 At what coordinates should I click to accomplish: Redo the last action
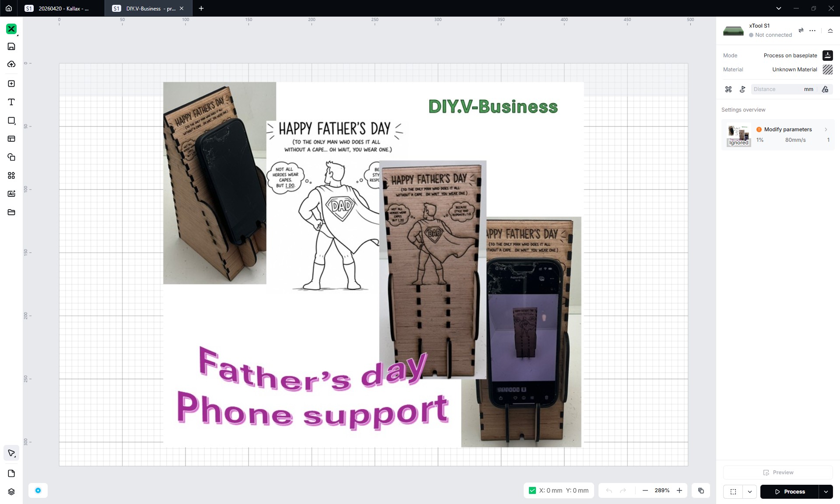point(623,490)
